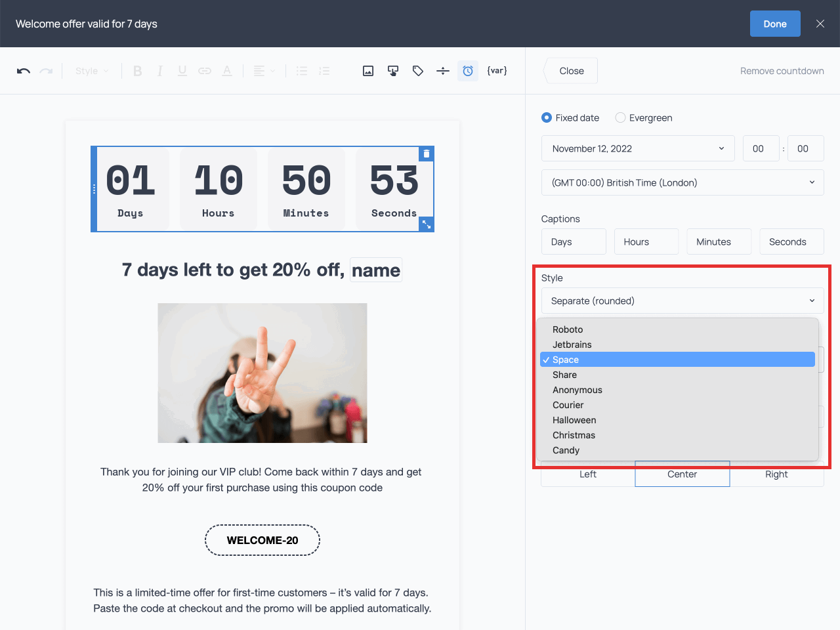Click the hours time input field
This screenshot has height=630, width=840.
tap(761, 148)
